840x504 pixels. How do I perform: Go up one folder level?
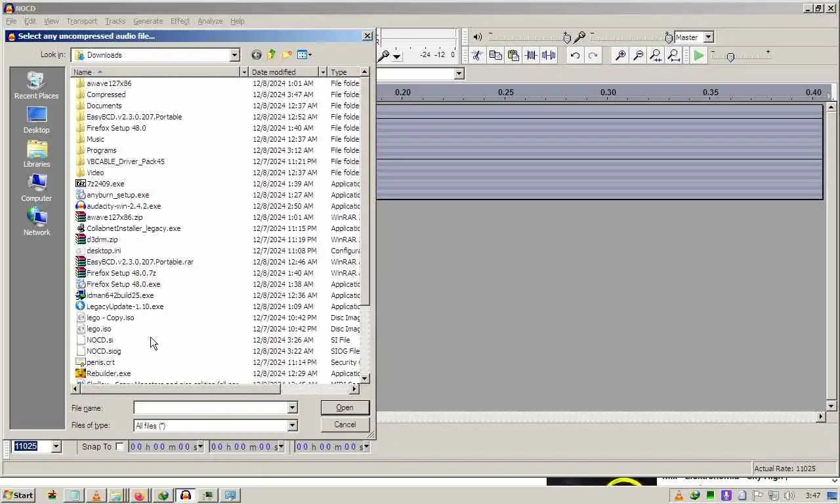[x=272, y=55]
